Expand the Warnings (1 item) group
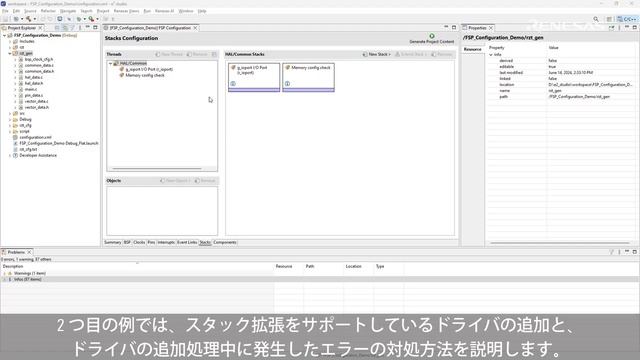Viewport: 640px width, 360px height. (x=4, y=273)
